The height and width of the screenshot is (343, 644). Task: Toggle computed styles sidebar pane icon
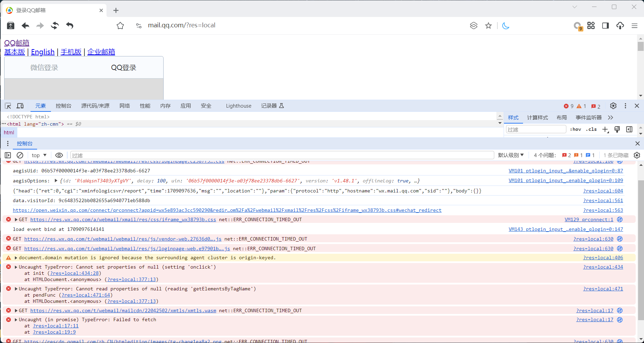click(629, 129)
